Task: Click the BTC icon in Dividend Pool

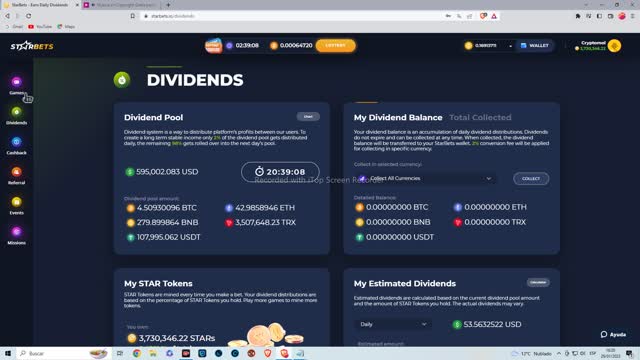Action: coord(131,208)
